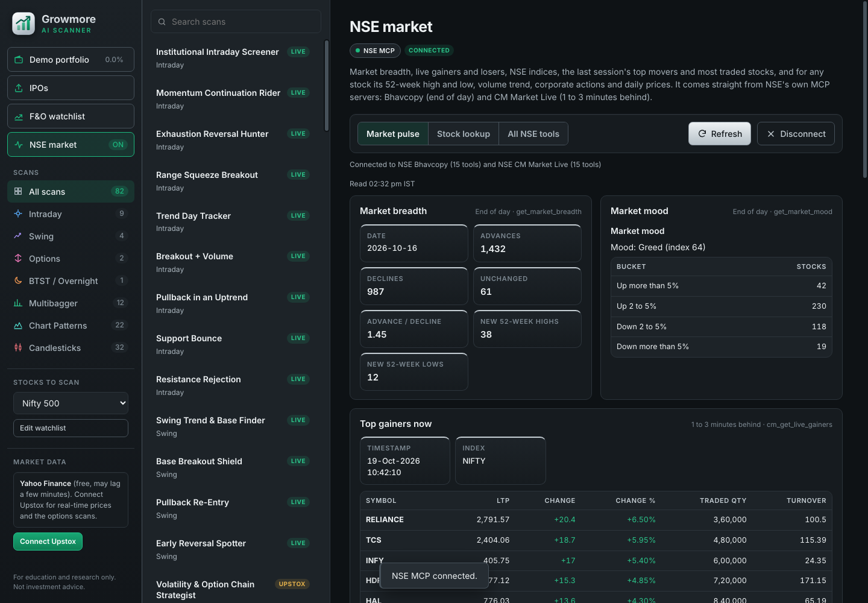This screenshot has width=868, height=603.
Task: Click the Refresh button
Action: [720, 134]
